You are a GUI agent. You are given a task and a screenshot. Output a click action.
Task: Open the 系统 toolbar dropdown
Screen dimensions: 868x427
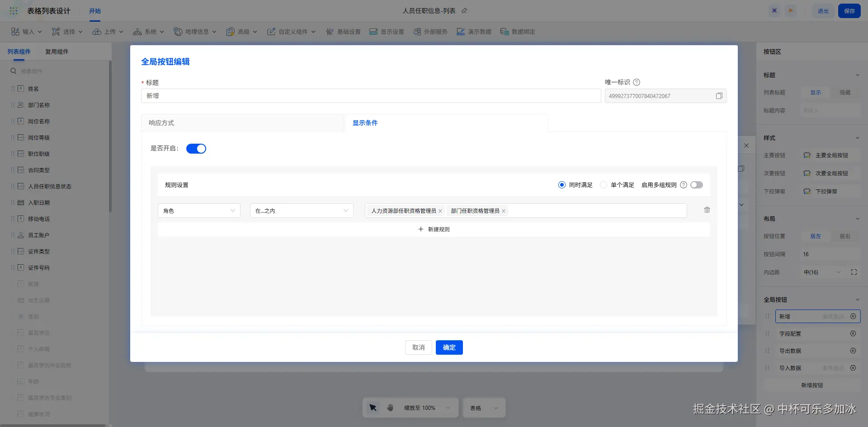[149, 32]
